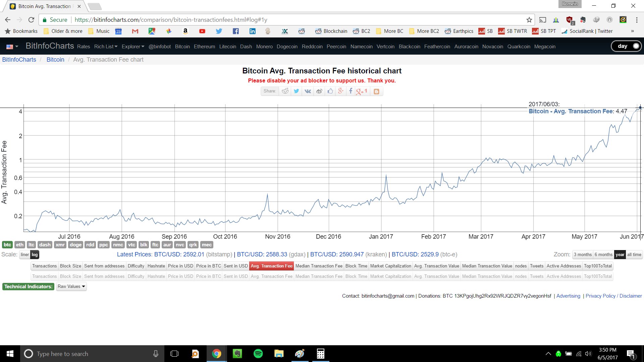
Task: Go back to previous page
Action: pos(8,20)
